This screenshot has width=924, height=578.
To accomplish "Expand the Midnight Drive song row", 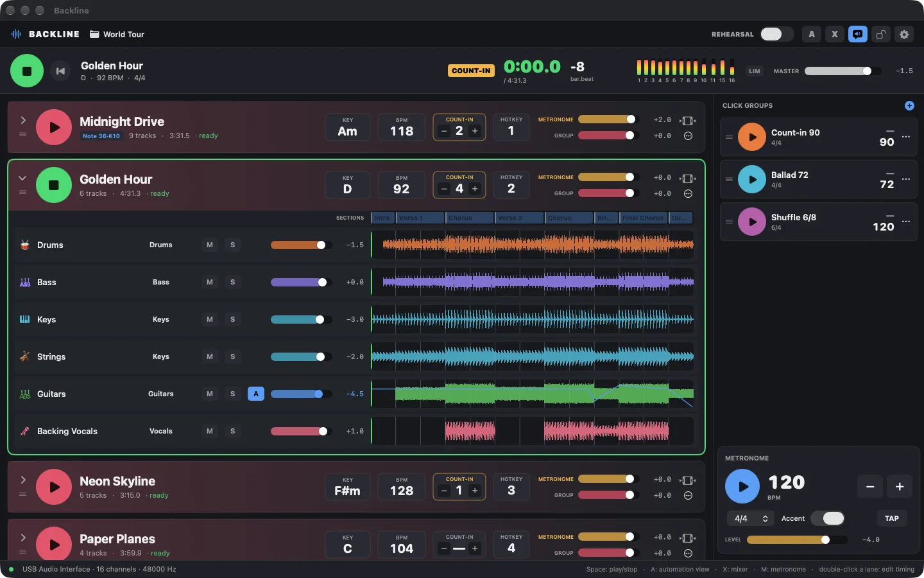I will pos(23,120).
